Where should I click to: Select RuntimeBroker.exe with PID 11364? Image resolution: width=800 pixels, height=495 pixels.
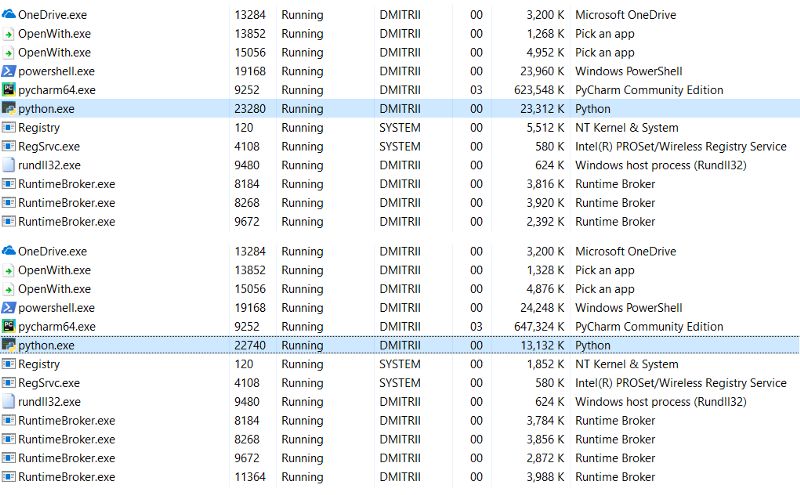[x=400, y=477]
